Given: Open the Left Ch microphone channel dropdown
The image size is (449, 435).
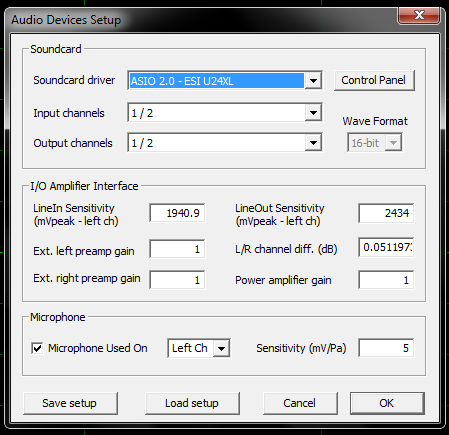Looking at the screenshot, I should point(221,348).
